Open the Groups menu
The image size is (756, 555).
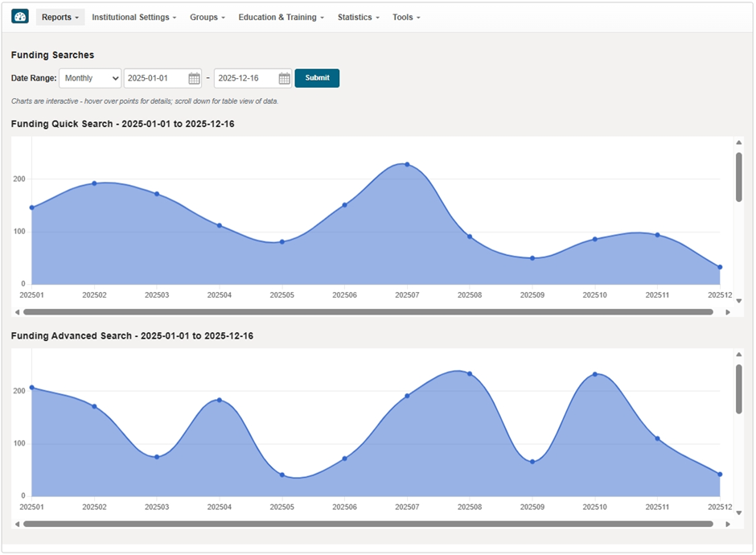click(x=207, y=18)
